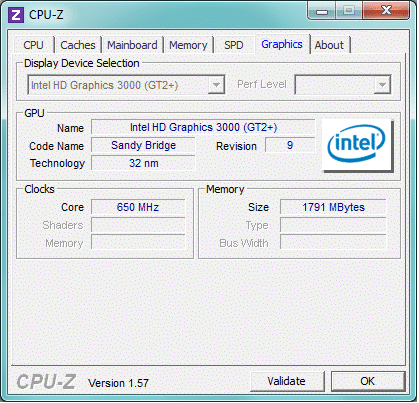Click the Display Device Selection label

[82, 63]
